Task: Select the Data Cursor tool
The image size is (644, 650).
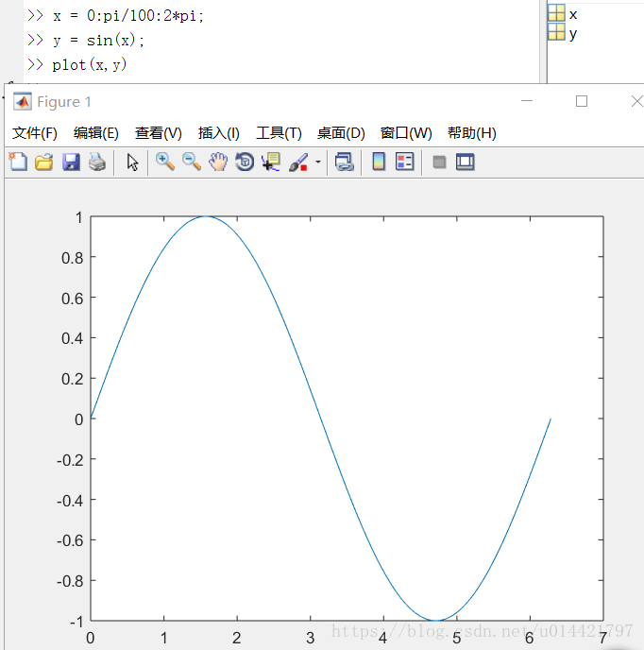Action: click(x=271, y=162)
